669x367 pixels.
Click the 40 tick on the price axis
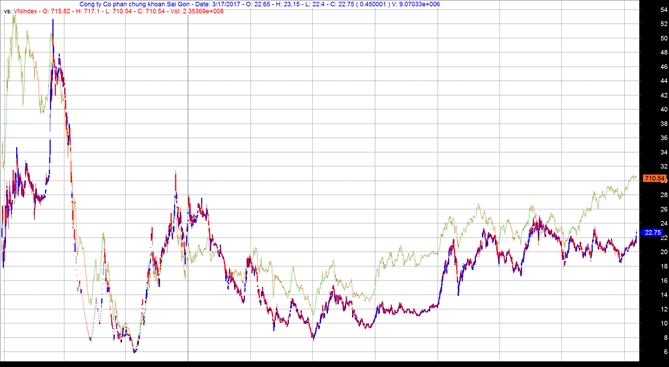664,109
